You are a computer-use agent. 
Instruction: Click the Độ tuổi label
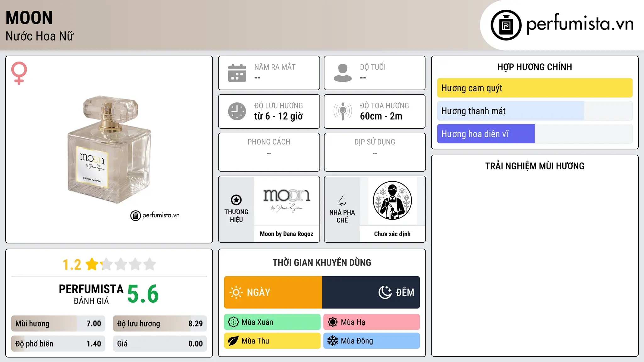(x=373, y=67)
